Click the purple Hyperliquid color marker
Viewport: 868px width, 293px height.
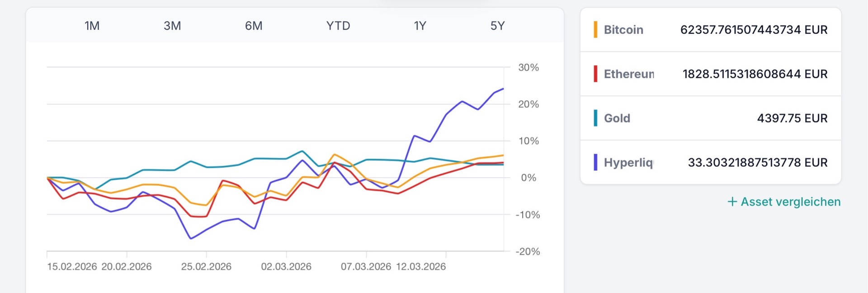pyautogui.click(x=595, y=163)
